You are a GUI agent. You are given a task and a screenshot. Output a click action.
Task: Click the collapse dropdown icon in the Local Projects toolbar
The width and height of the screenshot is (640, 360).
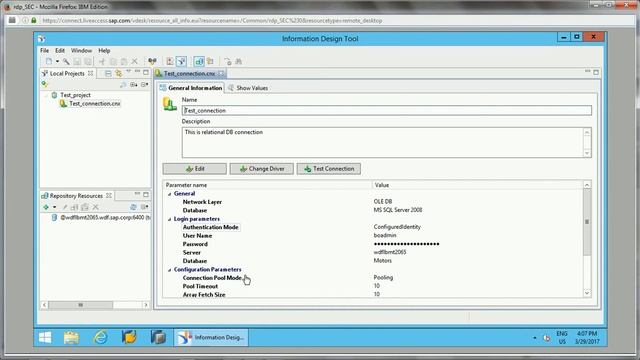click(144, 85)
